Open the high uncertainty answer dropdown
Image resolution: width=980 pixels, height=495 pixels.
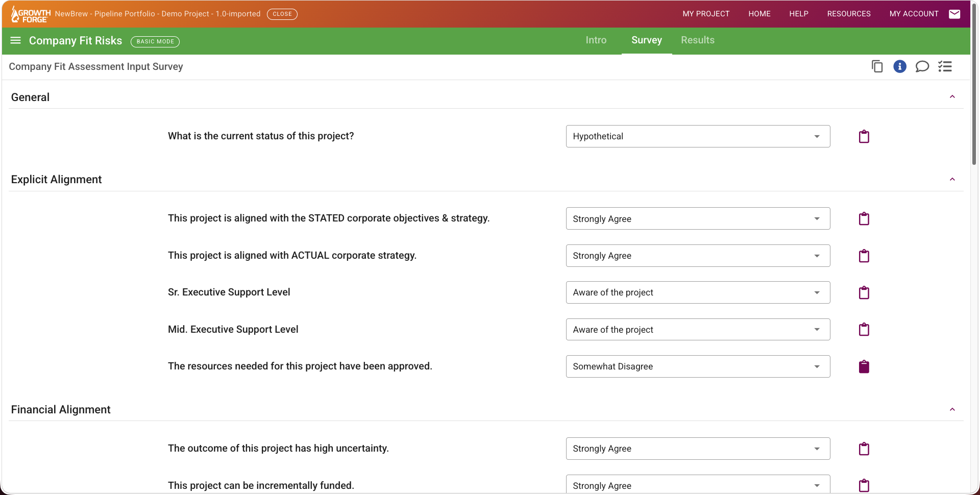point(698,449)
